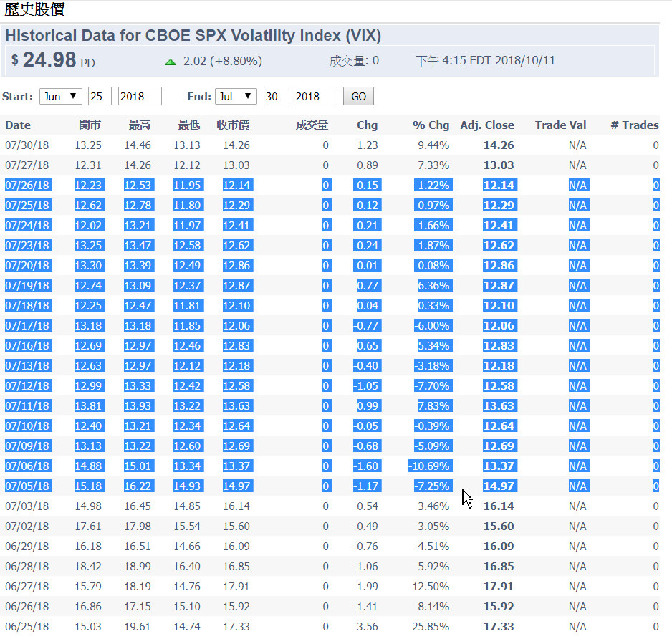Click the high value 19.61 in the 06/25/18 row
The image size is (672, 639).
click(x=138, y=627)
